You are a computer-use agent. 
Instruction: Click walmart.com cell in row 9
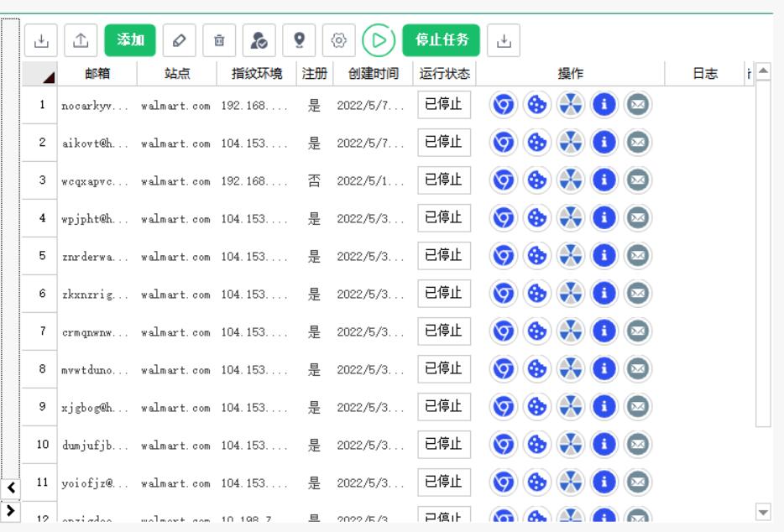click(177, 407)
